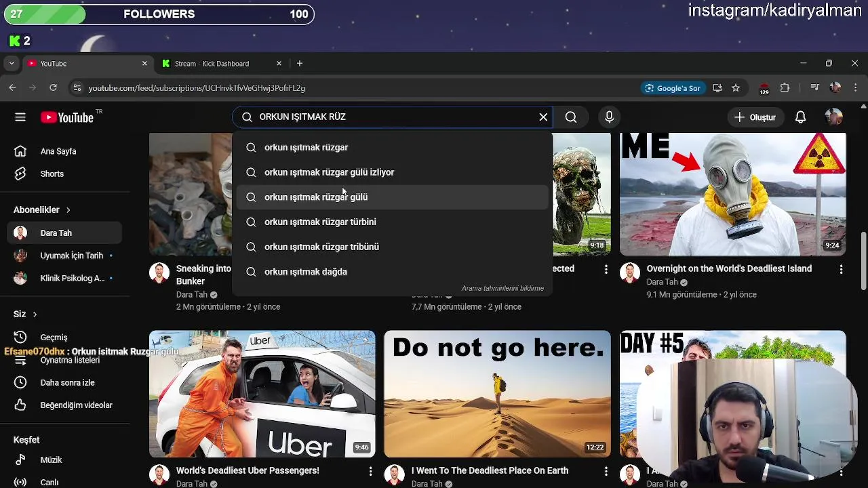This screenshot has width=868, height=488.
Task: Click 'I Went To The Deadliest Place On Earth' title
Action: click(490, 470)
